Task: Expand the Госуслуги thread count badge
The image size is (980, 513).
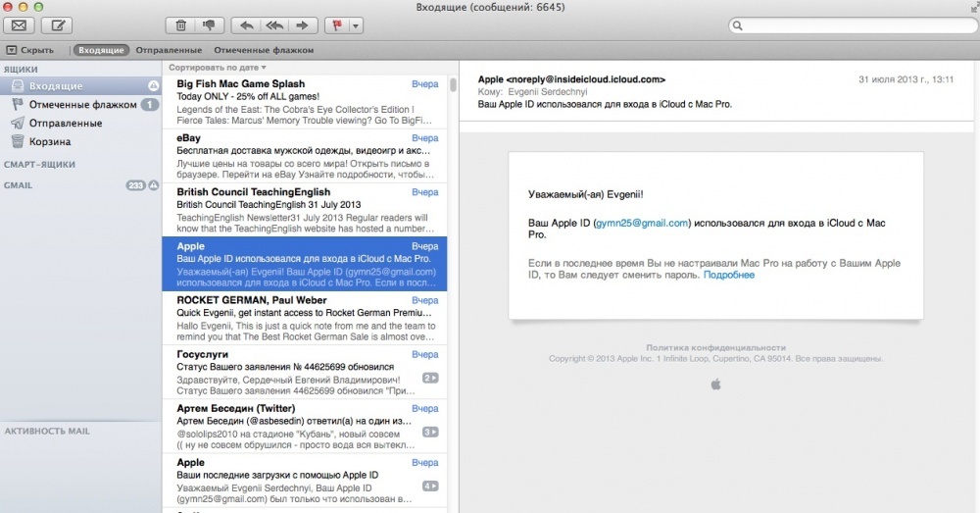Action: coord(430,378)
